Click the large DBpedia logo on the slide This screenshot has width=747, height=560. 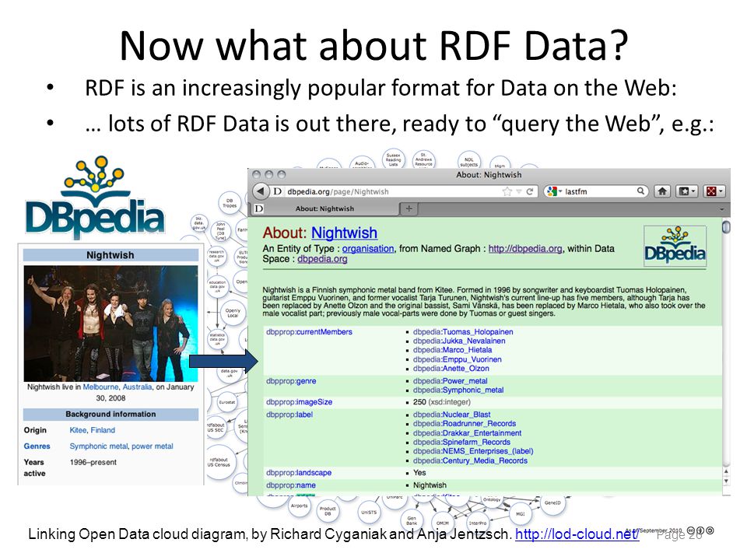pyautogui.click(x=95, y=197)
